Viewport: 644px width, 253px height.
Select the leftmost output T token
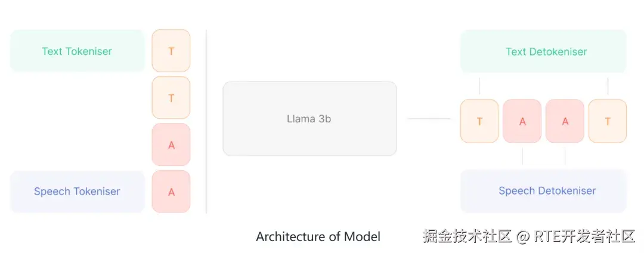pyautogui.click(x=479, y=121)
